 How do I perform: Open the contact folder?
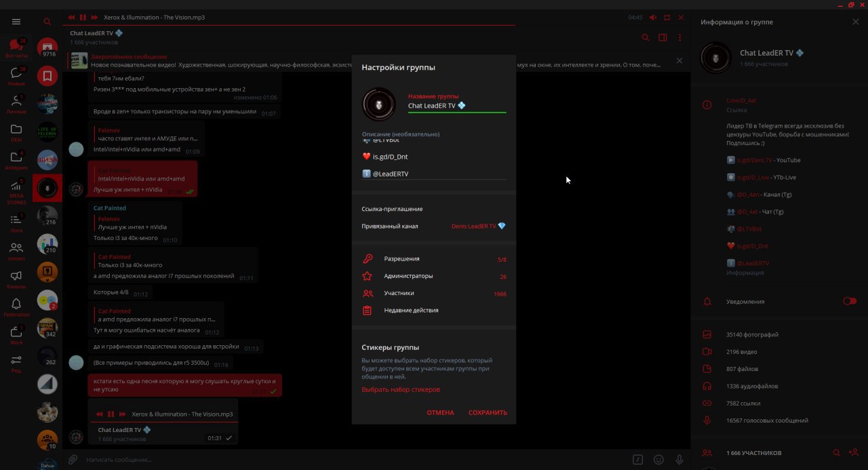(16, 251)
